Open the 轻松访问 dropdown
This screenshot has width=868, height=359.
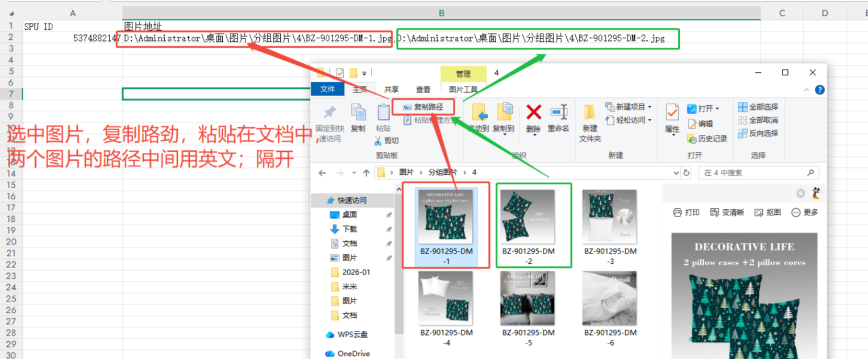click(x=628, y=120)
